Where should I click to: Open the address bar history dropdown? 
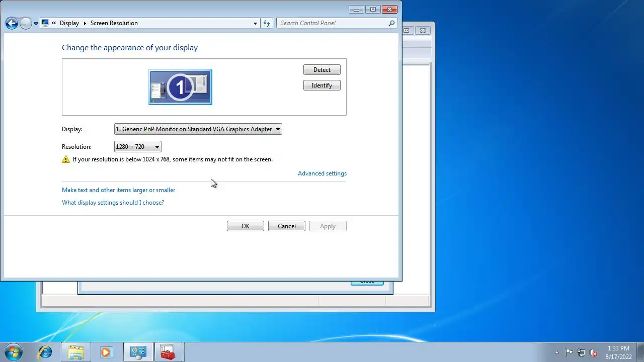point(255,23)
